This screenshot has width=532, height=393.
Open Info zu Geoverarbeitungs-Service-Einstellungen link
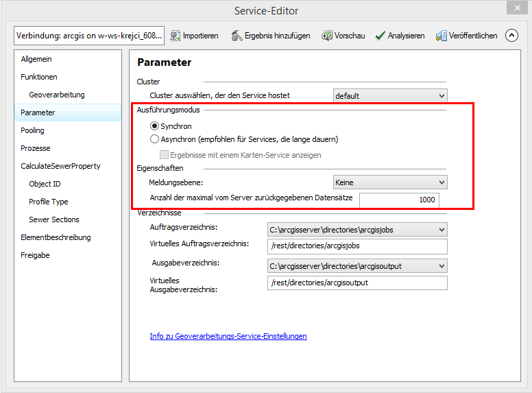tap(228, 336)
